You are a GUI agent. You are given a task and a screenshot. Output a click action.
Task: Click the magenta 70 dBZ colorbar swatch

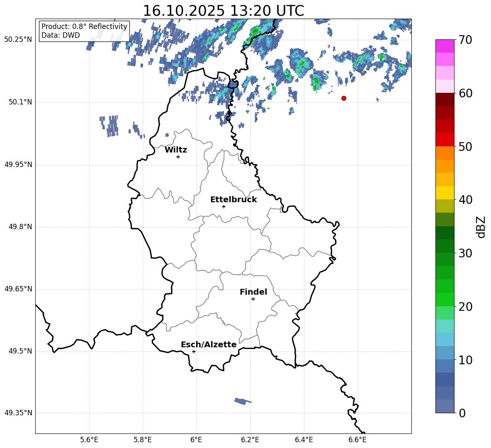pos(445,46)
